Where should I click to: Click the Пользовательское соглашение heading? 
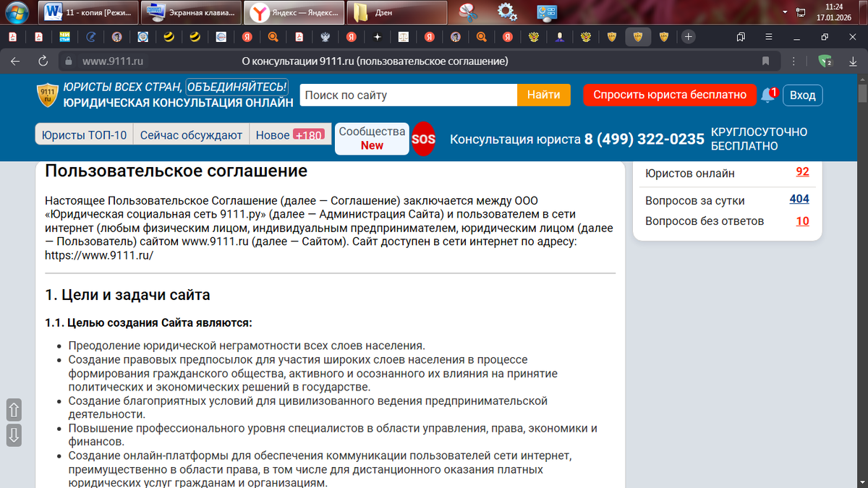tap(176, 171)
